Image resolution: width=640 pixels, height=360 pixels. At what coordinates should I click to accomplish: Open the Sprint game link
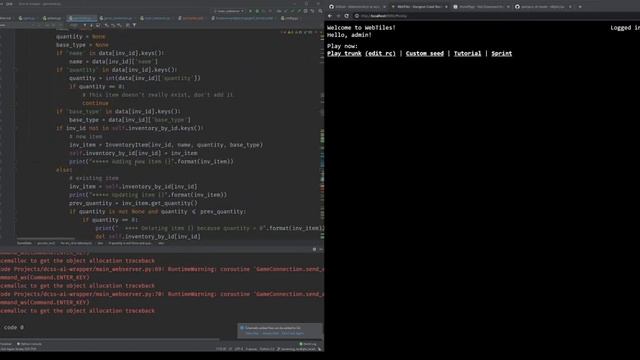point(502,53)
